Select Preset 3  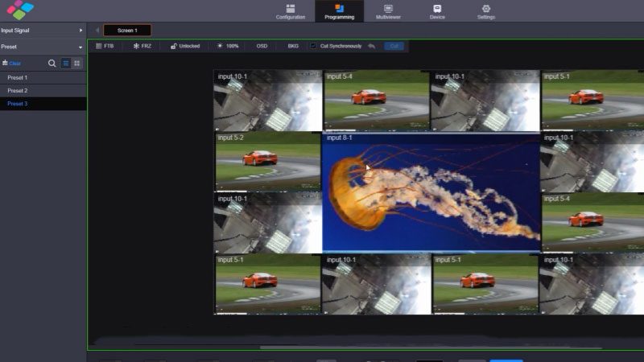click(43, 104)
